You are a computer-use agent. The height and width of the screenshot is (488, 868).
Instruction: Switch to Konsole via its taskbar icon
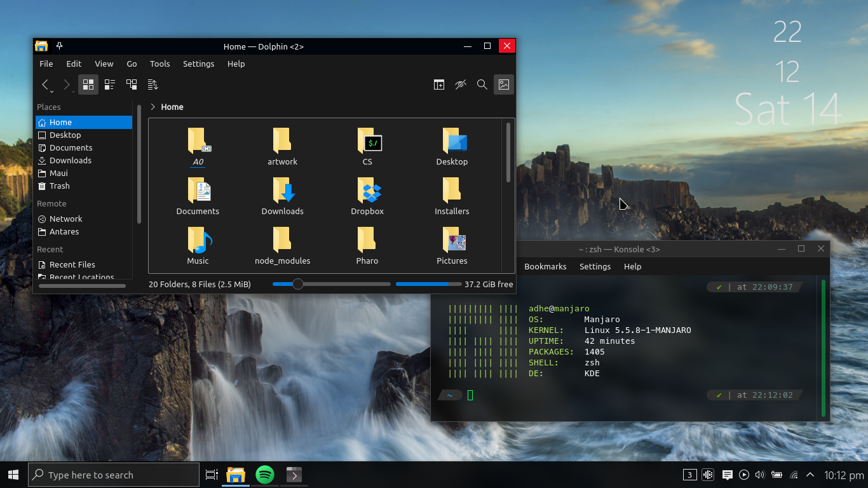click(294, 475)
